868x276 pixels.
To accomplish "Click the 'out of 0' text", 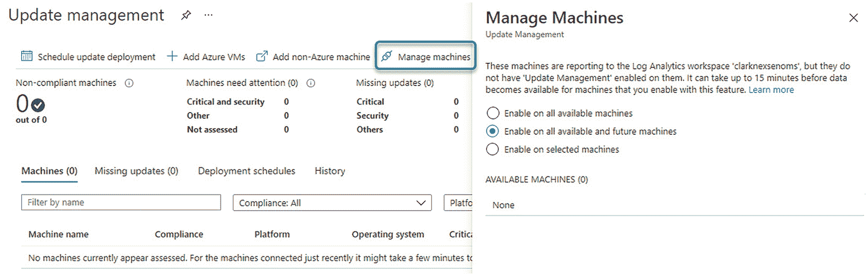I will click(x=31, y=120).
